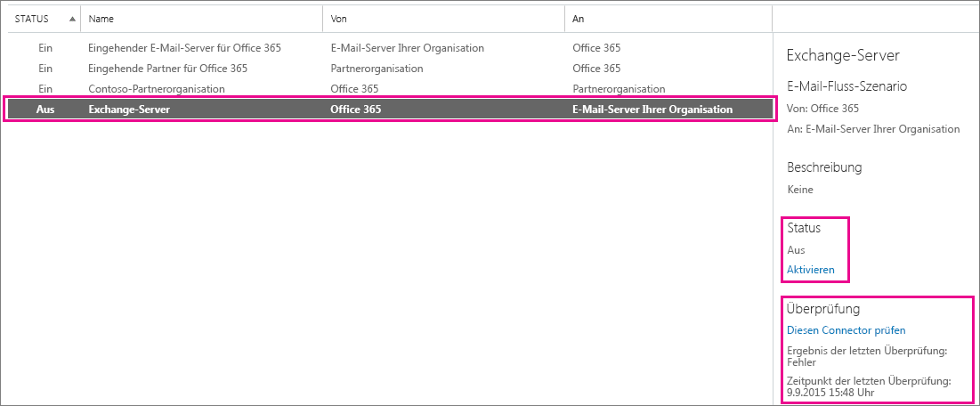980x406 pixels.
Task: Click the Keine description value
Action: tap(800, 189)
